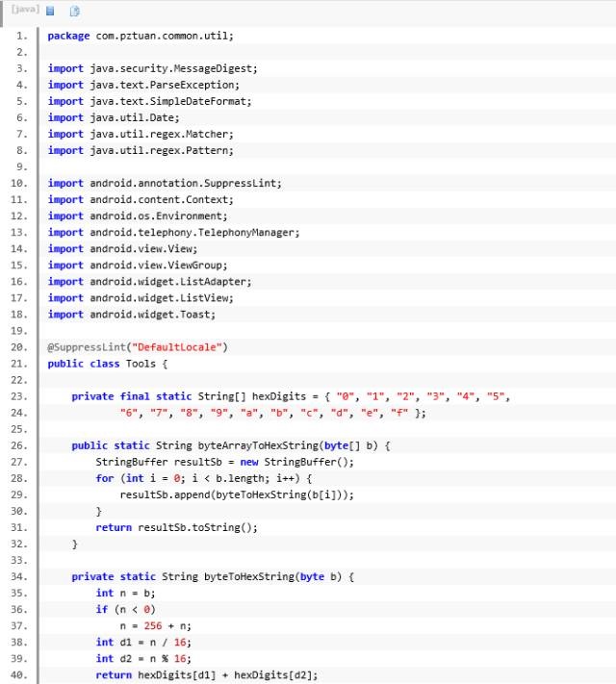
Task: Click the private byteToHexString method signature
Action: pos(214,576)
